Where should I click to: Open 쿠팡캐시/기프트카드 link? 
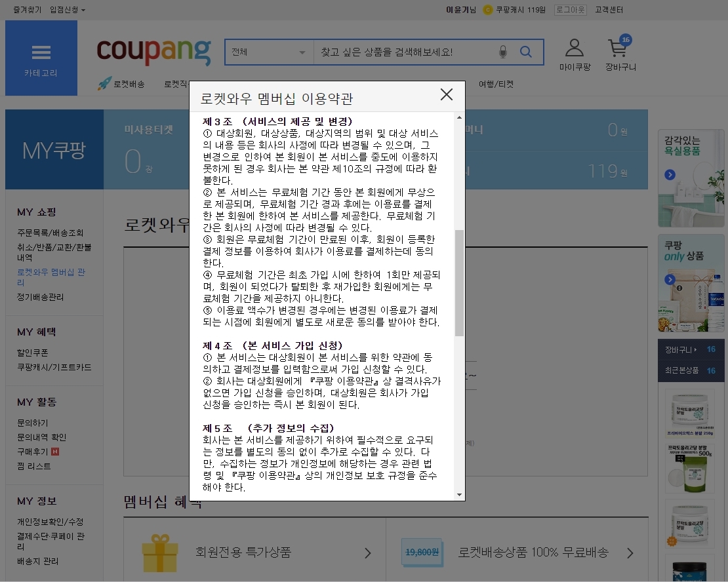click(54, 367)
